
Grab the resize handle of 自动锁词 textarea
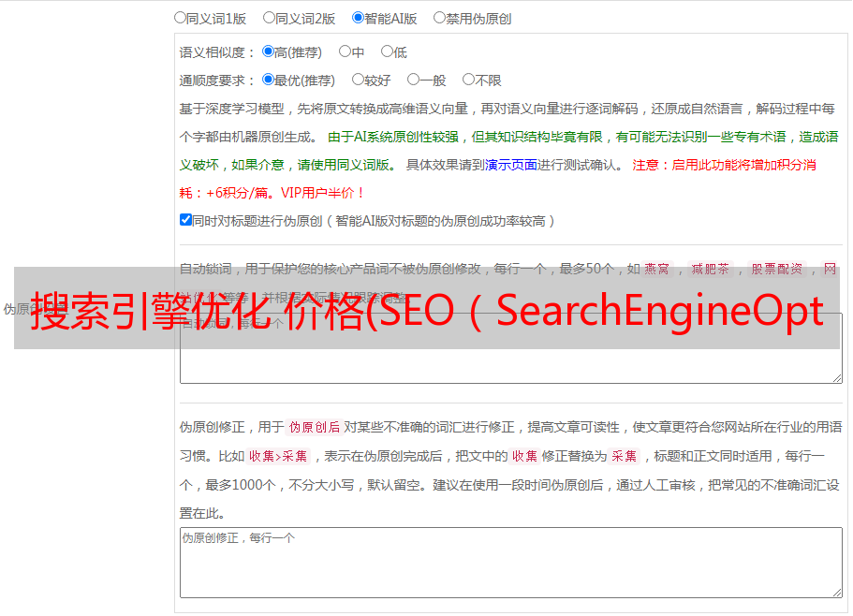837,378
